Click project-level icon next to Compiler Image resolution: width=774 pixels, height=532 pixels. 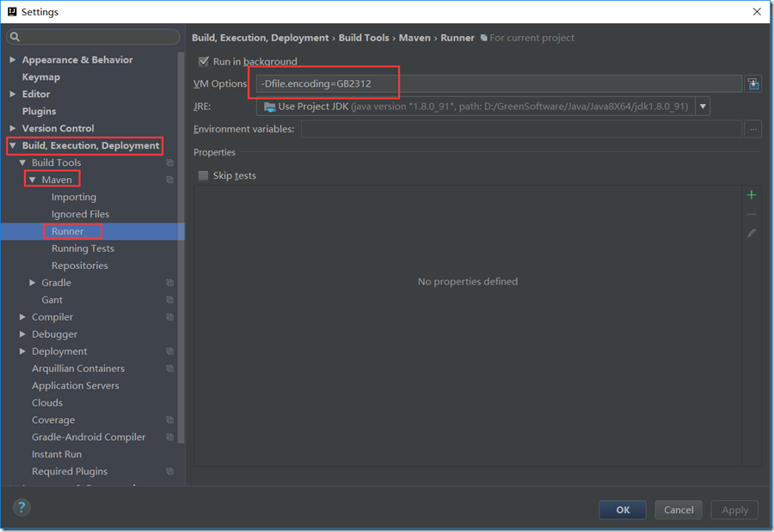tap(169, 317)
